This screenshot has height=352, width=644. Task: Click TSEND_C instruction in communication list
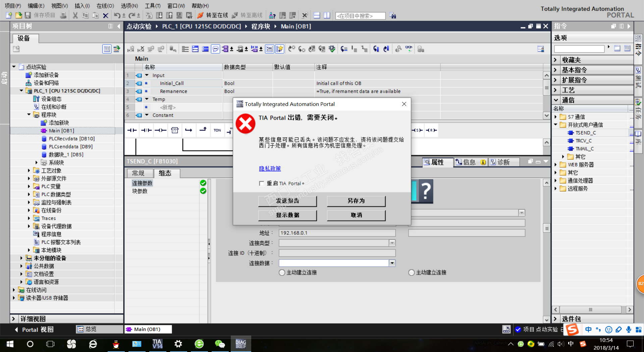pos(586,133)
